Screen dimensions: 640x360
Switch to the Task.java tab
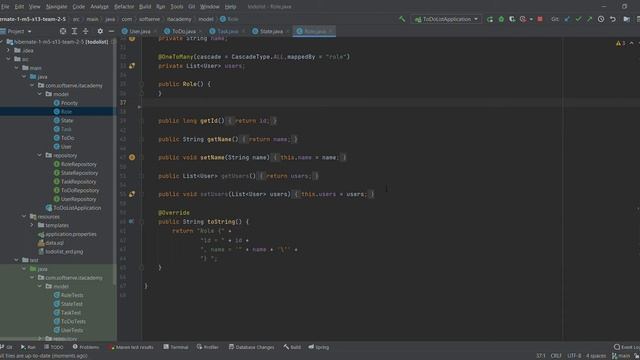tap(227, 31)
